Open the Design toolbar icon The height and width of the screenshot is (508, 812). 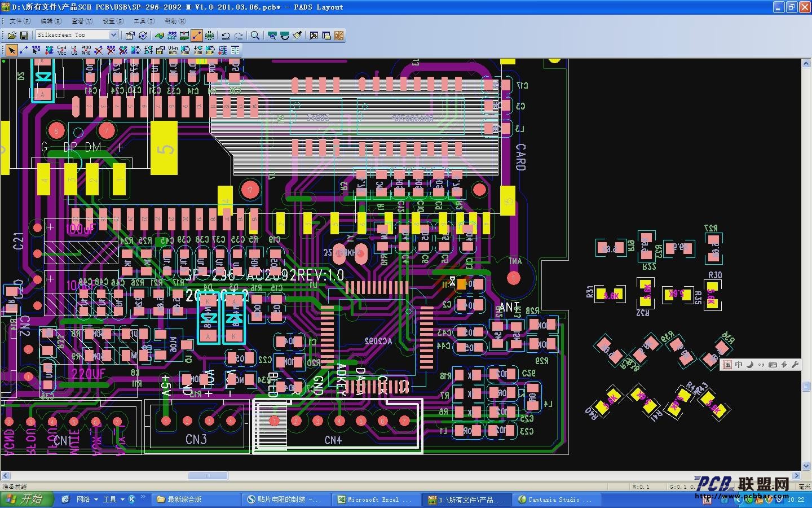[x=172, y=35]
